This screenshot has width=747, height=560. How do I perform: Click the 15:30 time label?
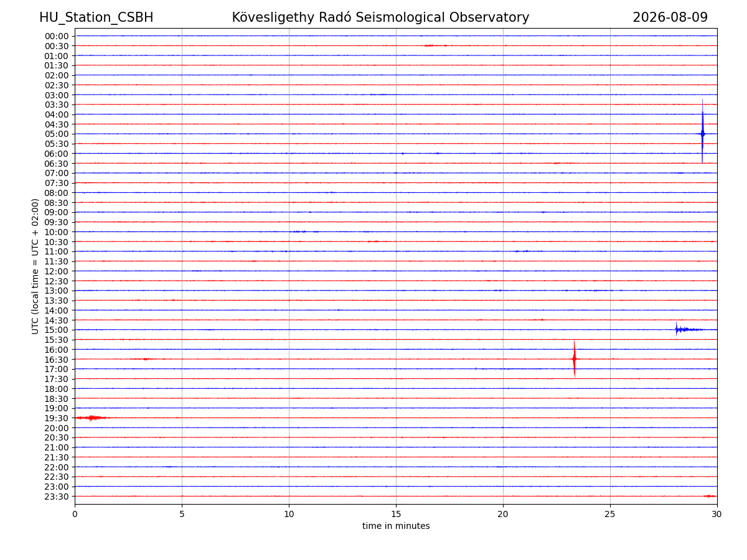[57, 340]
